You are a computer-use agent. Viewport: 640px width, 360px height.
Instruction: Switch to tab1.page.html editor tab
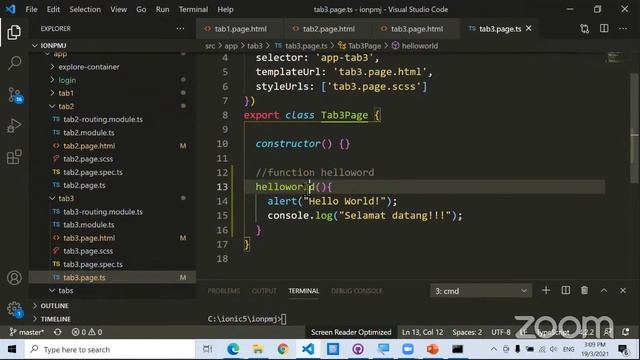(240, 29)
